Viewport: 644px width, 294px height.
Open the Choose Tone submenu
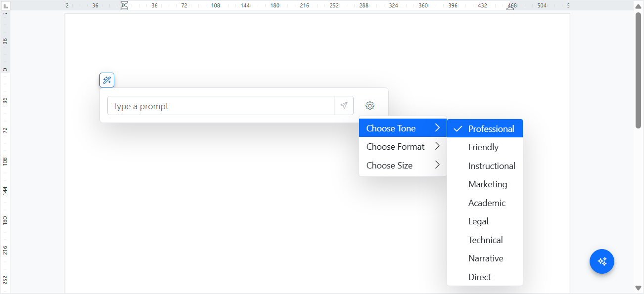[x=403, y=128]
